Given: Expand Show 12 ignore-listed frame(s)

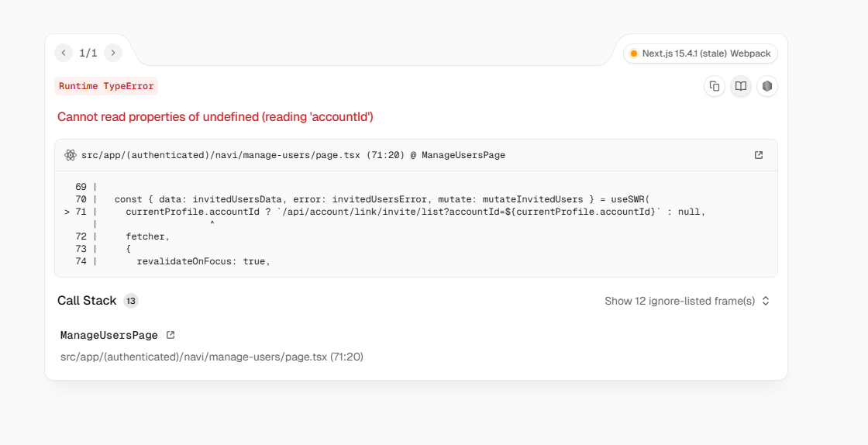Looking at the screenshot, I should tap(687, 301).
